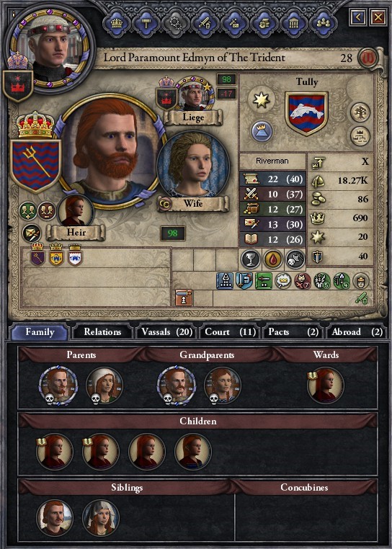This screenshot has height=549, width=392.
Task: Click the Wife portrait
Action: 193,164
